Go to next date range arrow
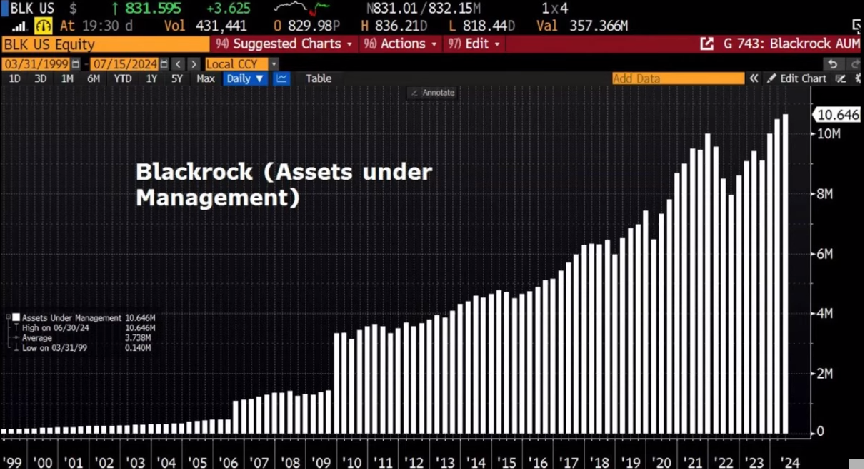 [x=193, y=64]
